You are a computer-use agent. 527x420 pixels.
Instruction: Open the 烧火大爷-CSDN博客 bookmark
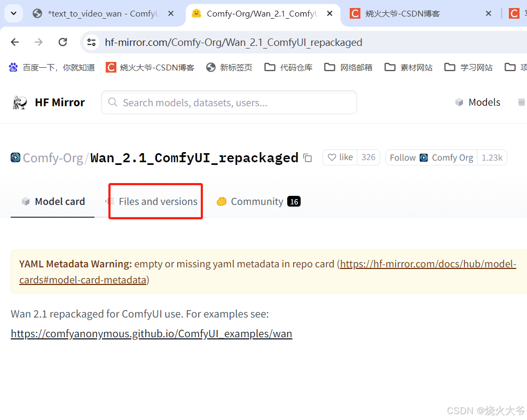[x=150, y=68]
